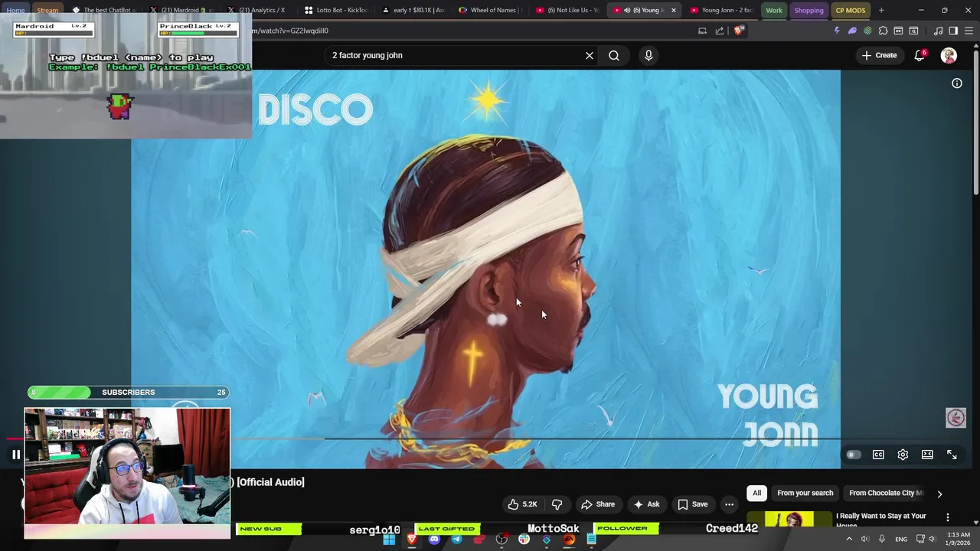The width and height of the screenshot is (980, 551).
Task: Save the video to a playlist
Action: (692, 504)
